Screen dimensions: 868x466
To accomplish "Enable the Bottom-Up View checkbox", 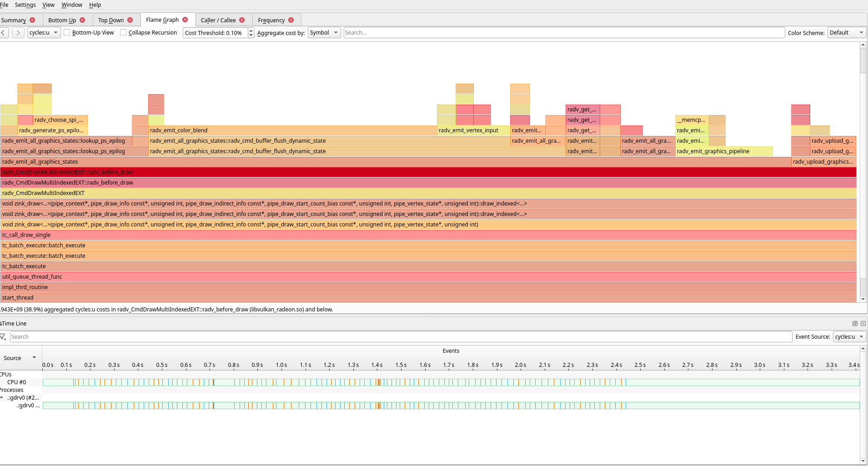I will tap(67, 33).
